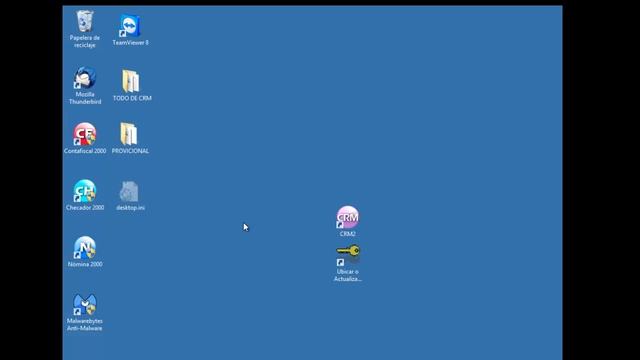This screenshot has width=640, height=360.
Task: Click the "Nomina 2000" label text
Action: tap(85, 264)
